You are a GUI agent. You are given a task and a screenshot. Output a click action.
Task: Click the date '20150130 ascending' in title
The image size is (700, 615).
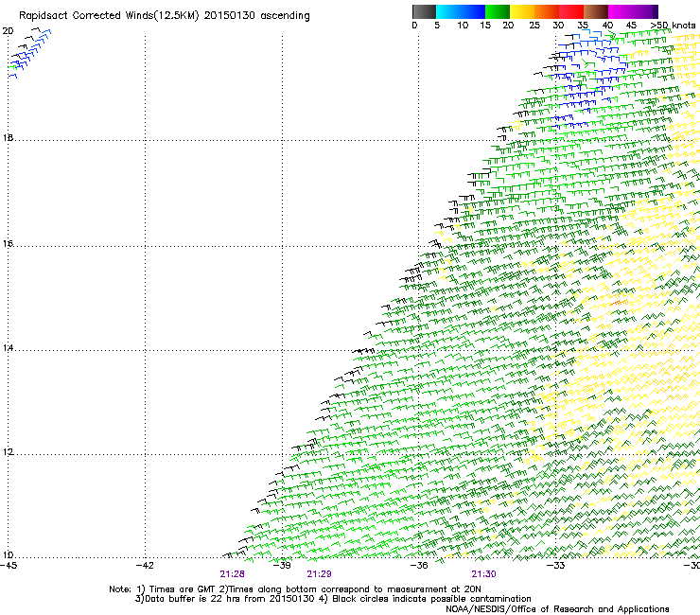pyautogui.click(x=256, y=16)
